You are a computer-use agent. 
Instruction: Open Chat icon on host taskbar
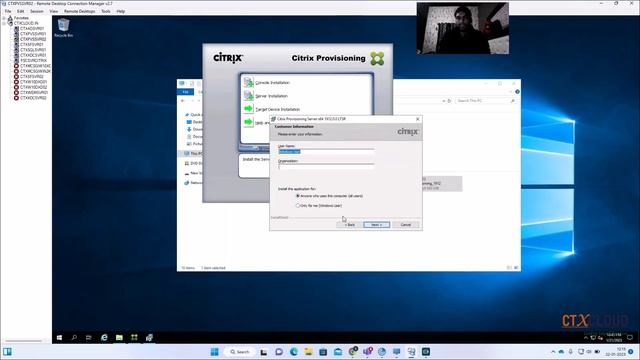pos(279,352)
